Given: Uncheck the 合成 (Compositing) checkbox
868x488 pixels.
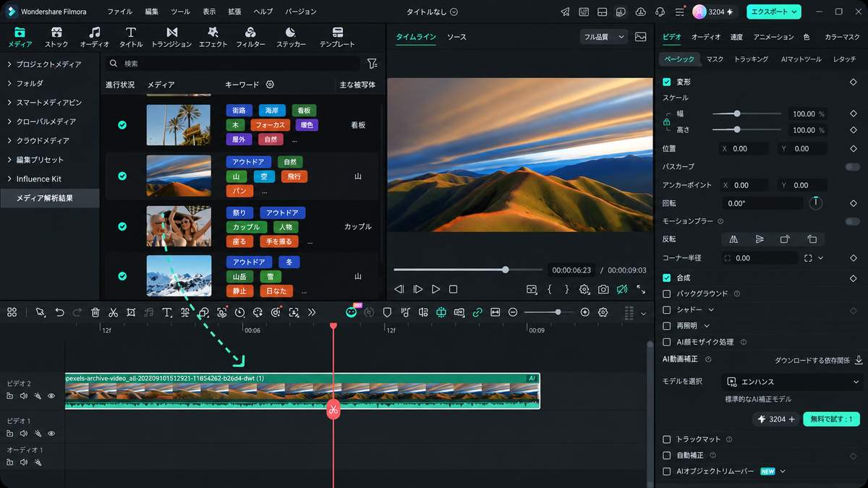Looking at the screenshot, I should pyautogui.click(x=667, y=278).
